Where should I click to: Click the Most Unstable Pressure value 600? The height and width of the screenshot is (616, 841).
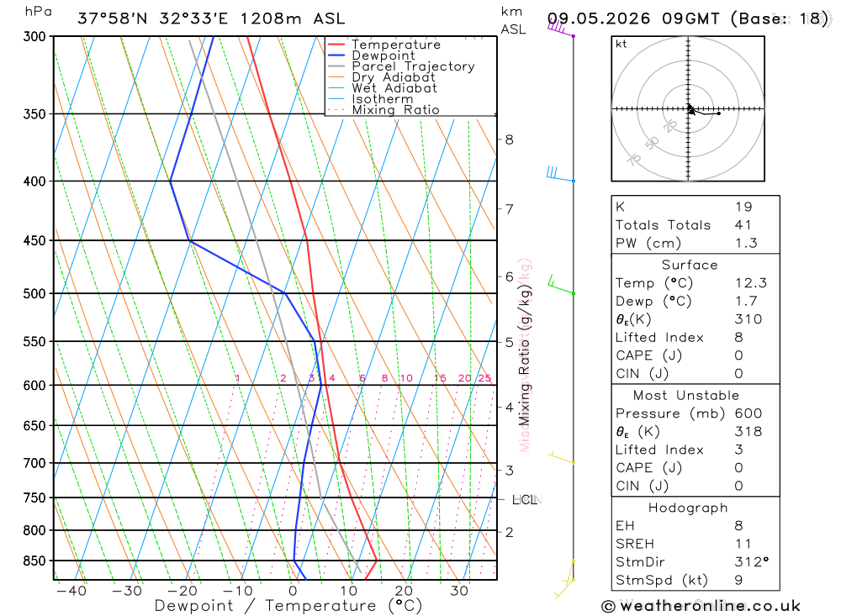click(748, 413)
